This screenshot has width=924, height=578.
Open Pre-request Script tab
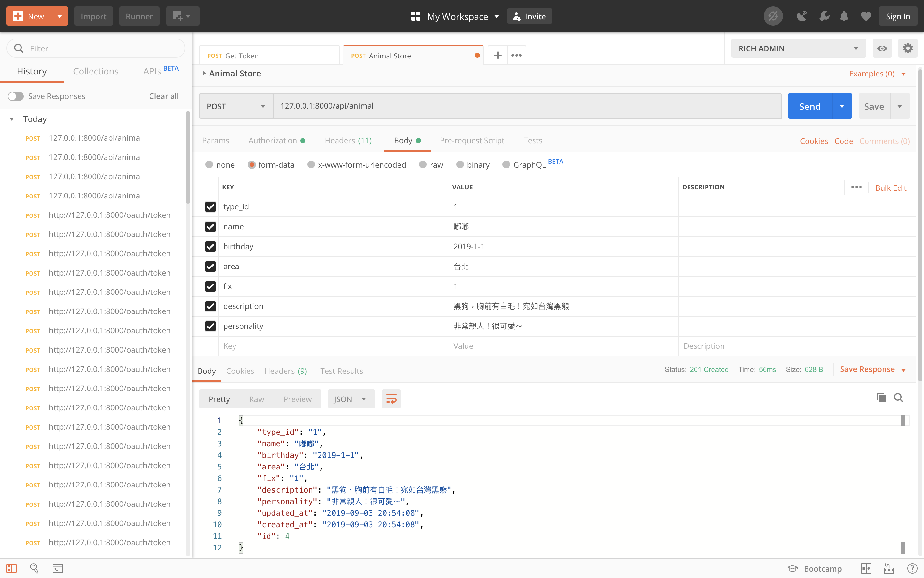tap(472, 140)
